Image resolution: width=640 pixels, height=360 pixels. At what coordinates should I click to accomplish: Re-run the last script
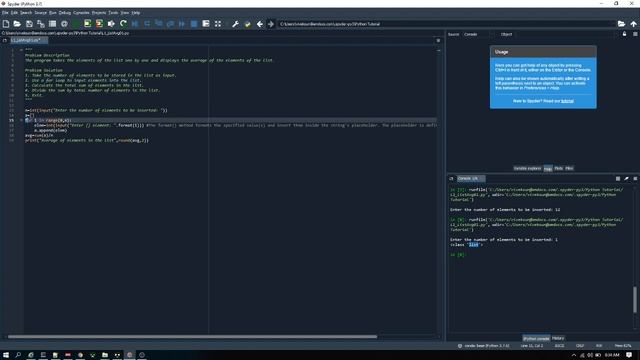click(123, 24)
